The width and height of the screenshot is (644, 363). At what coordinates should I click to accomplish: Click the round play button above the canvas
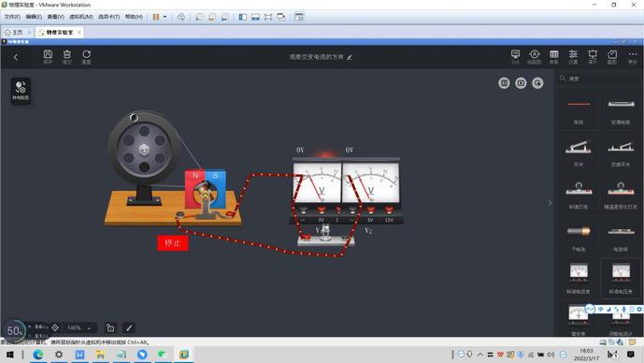521,83
